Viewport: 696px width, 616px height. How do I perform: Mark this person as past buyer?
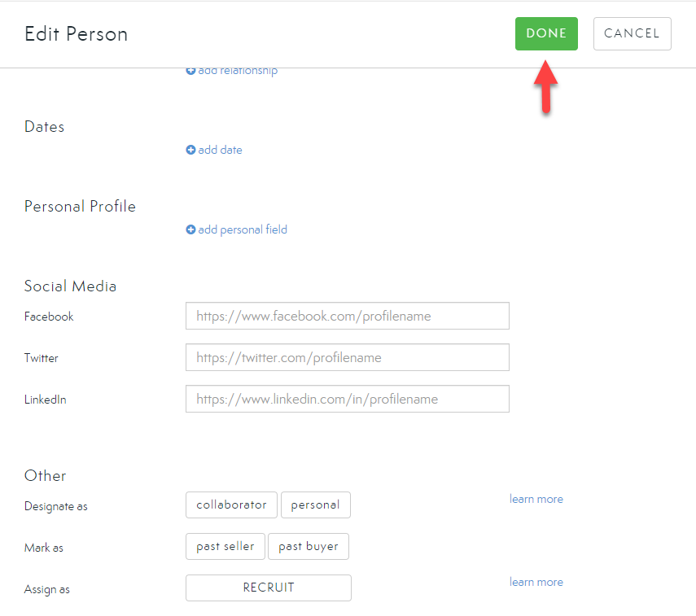click(308, 546)
